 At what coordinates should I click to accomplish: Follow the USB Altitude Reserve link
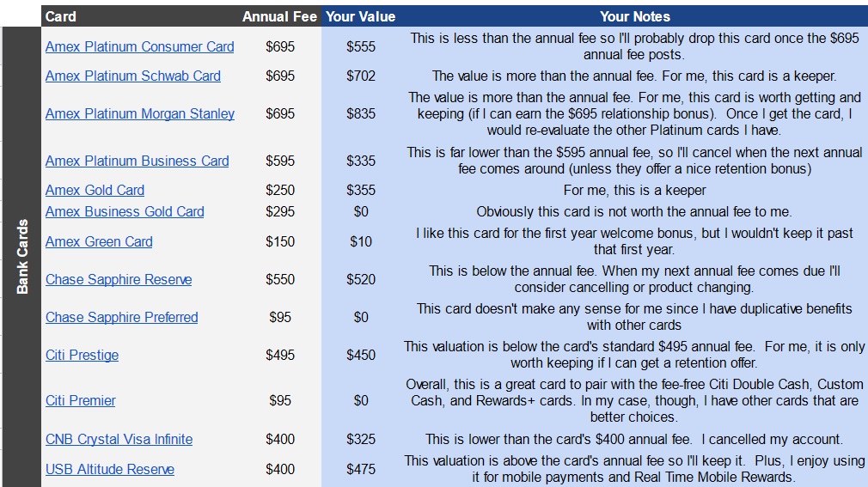pos(109,469)
